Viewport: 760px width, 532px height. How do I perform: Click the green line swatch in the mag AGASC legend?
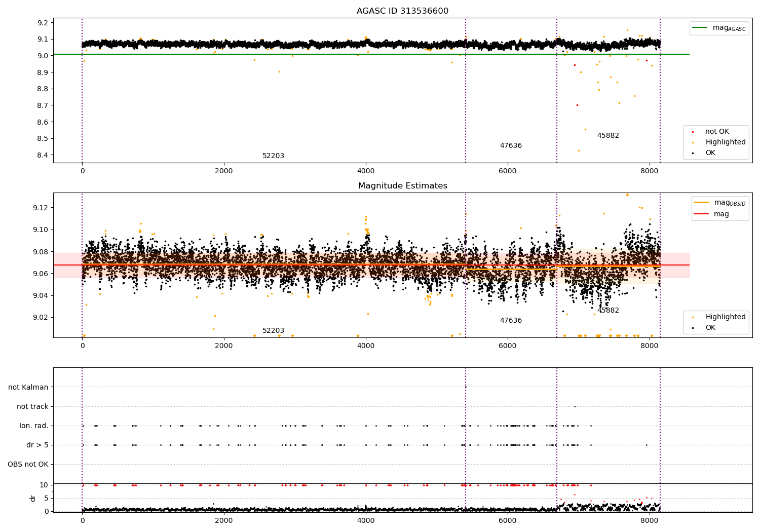700,28
